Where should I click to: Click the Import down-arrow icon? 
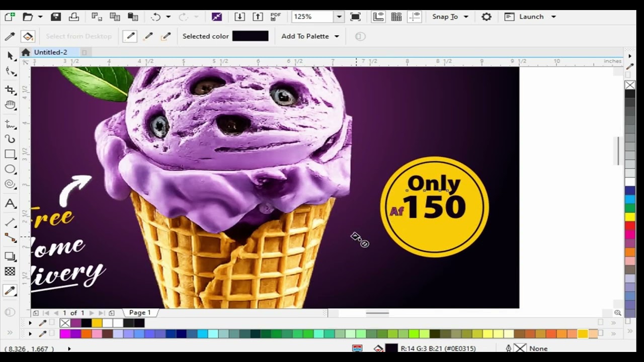click(239, 17)
